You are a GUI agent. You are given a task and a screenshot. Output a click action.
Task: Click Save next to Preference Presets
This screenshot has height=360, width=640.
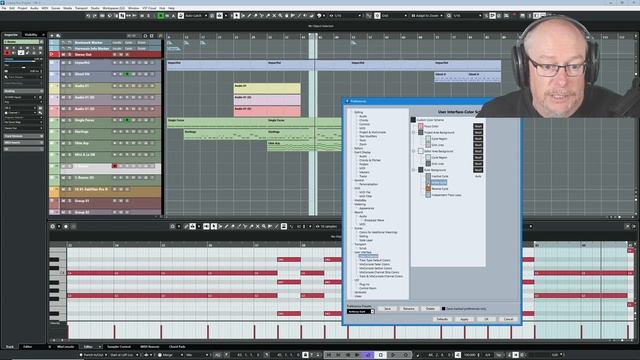point(387,309)
